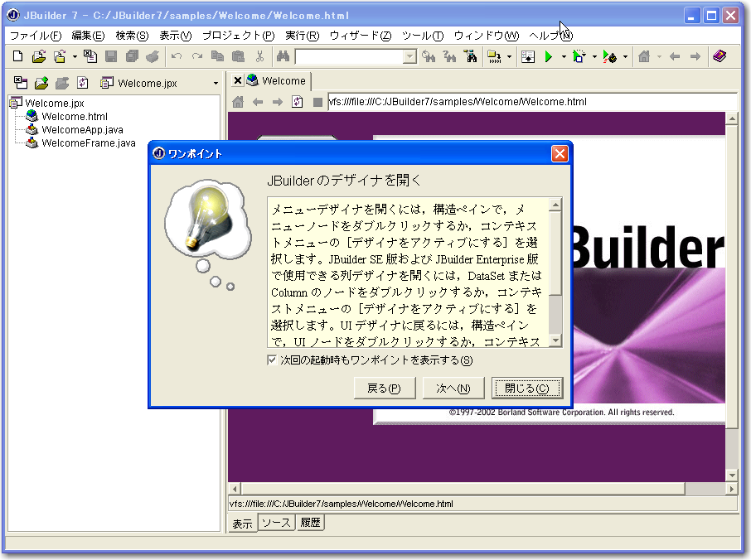Image resolution: width=751 pixels, height=560 pixels.
Task: Click the New file toolbar icon
Action: pos(19,57)
